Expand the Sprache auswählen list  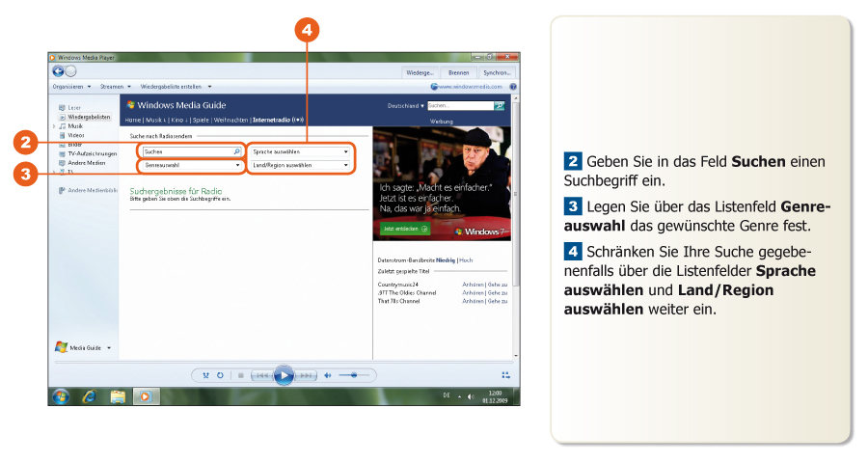pos(300,151)
